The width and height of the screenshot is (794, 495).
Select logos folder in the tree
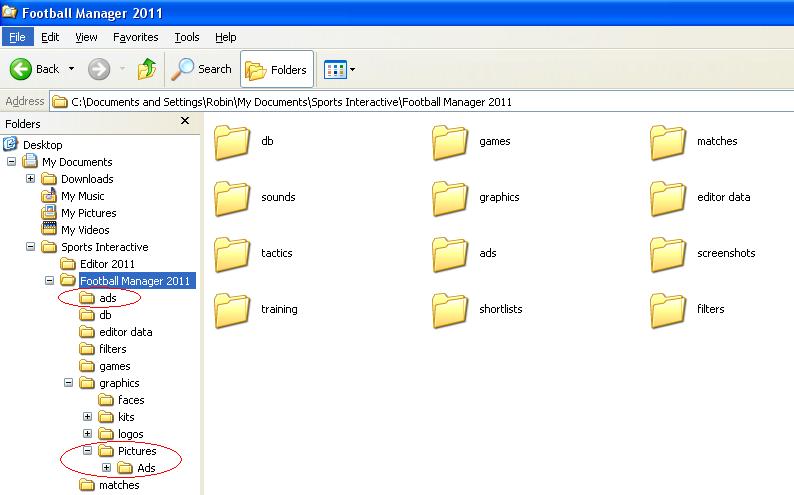[131, 434]
